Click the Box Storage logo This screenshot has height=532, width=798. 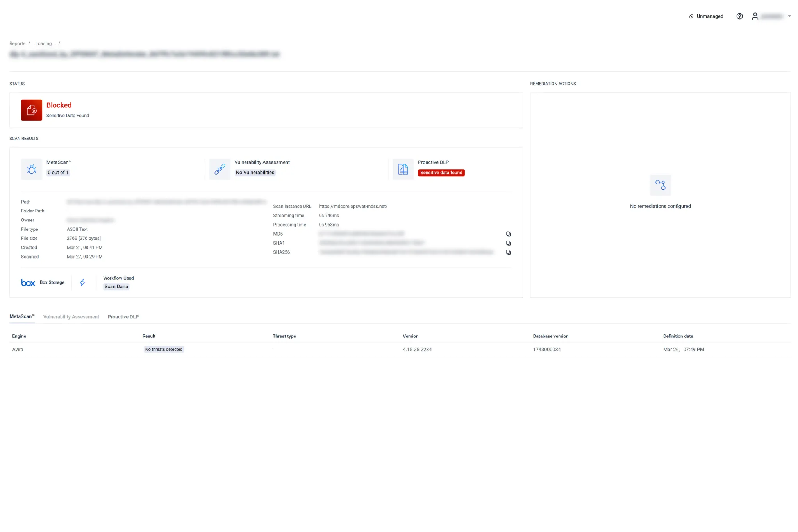point(28,283)
